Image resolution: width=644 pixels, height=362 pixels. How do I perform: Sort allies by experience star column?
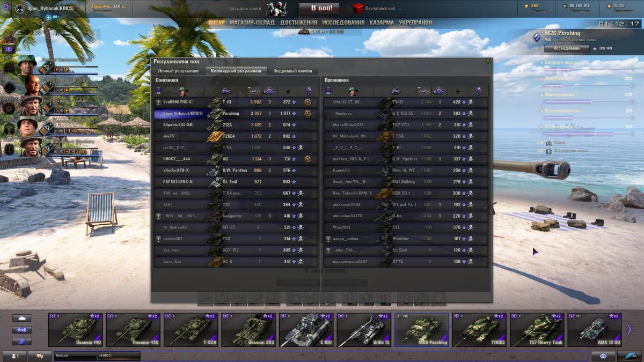pos(288,92)
